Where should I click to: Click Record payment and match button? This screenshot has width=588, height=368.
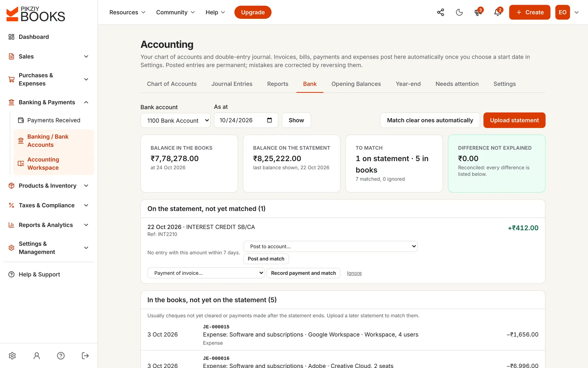coord(304,273)
